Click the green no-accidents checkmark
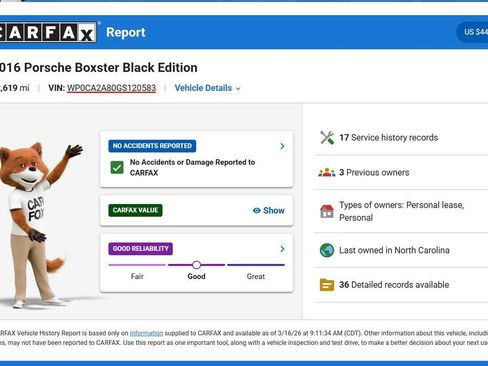 tap(117, 167)
